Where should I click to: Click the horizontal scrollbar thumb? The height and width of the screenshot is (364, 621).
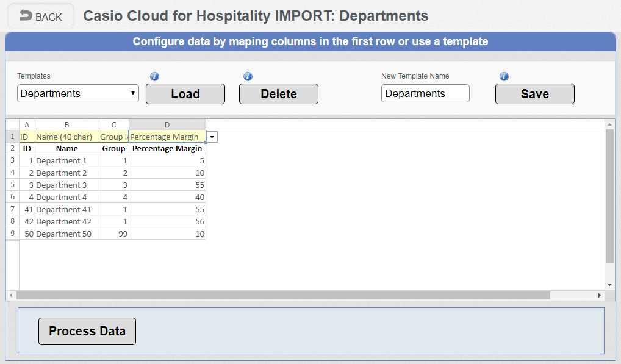pos(283,296)
